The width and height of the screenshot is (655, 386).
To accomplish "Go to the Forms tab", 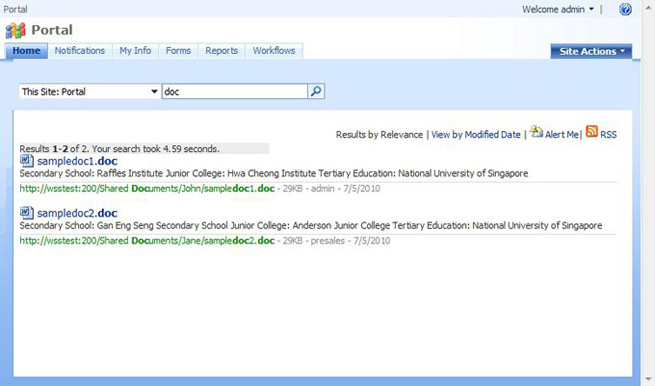I will (178, 51).
